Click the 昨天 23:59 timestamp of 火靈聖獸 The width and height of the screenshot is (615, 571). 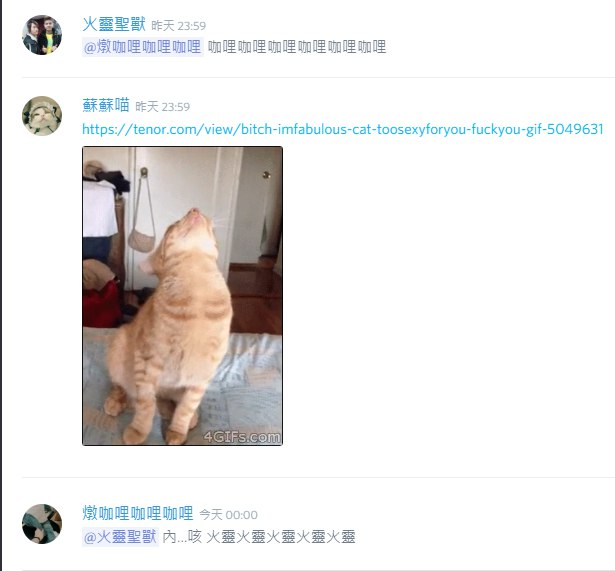pyautogui.click(x=178, y=26)
